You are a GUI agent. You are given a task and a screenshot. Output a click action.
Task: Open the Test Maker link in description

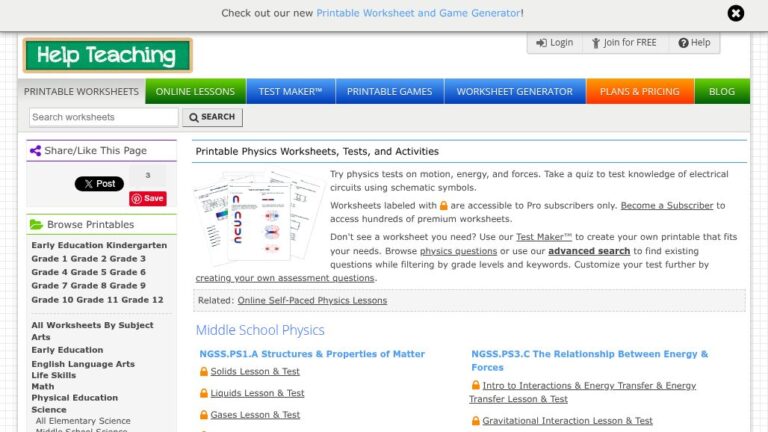point(544,237)
